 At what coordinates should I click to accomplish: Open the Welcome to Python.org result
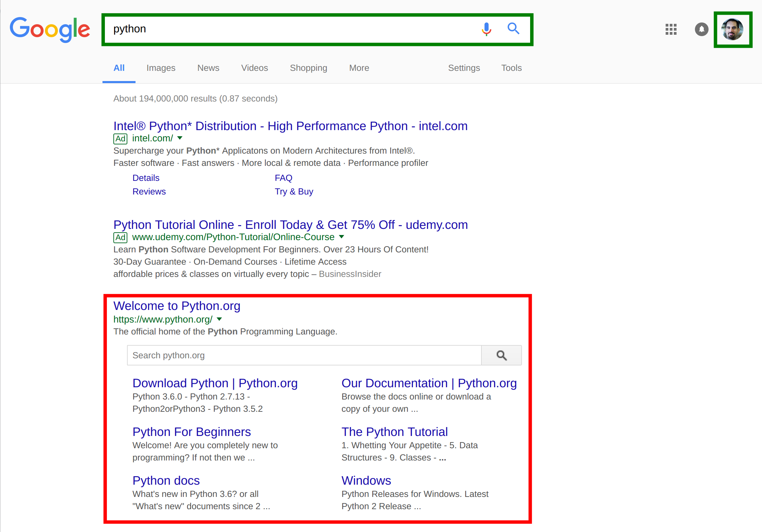[x=177, y=306]
